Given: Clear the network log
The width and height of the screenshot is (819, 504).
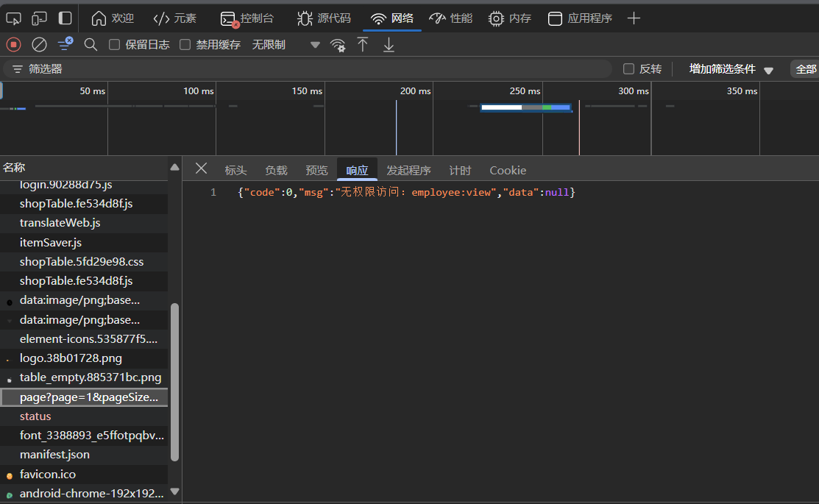Looking at the screenshot, I should [x=39, y=45].
